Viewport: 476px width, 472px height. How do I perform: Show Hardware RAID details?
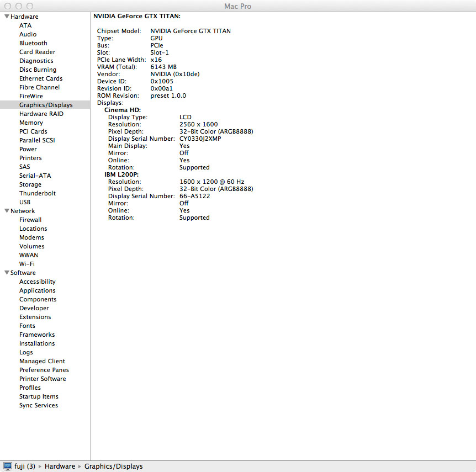tap(41, 114)
